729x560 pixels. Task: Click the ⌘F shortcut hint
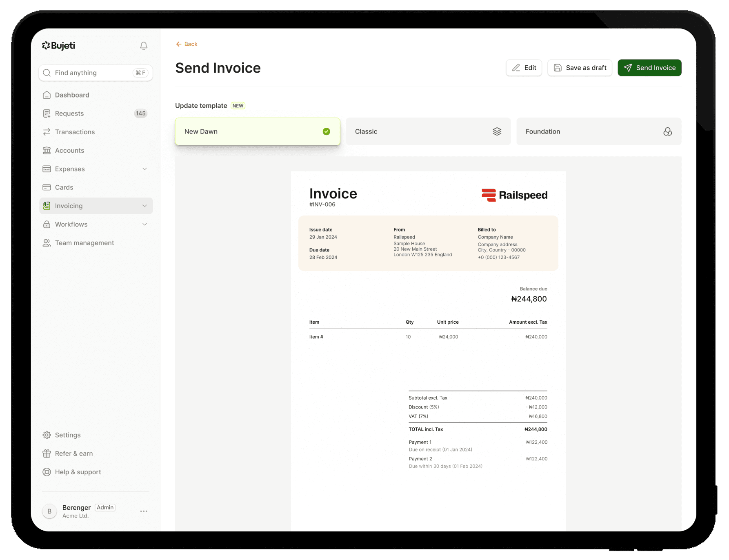click(140, 73)
